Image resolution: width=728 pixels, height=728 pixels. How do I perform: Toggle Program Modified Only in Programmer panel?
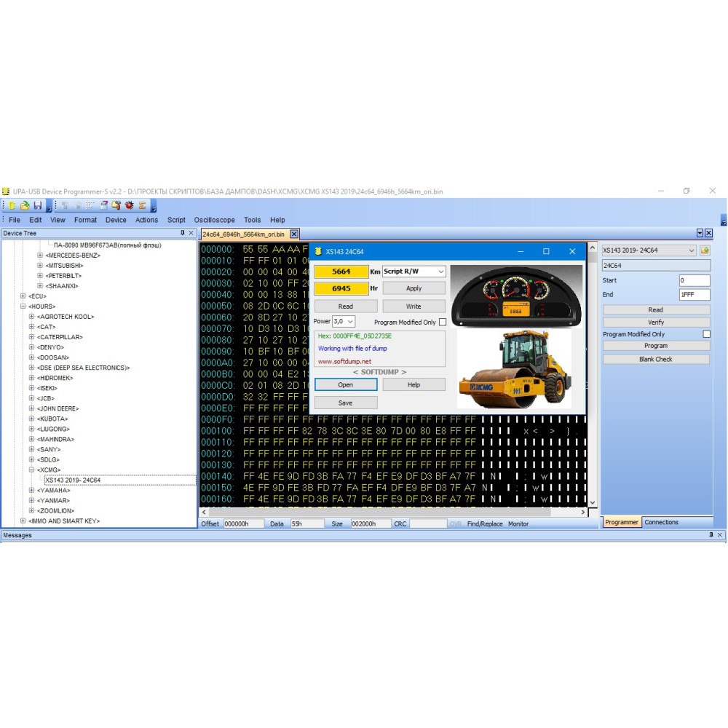point(706,334)
